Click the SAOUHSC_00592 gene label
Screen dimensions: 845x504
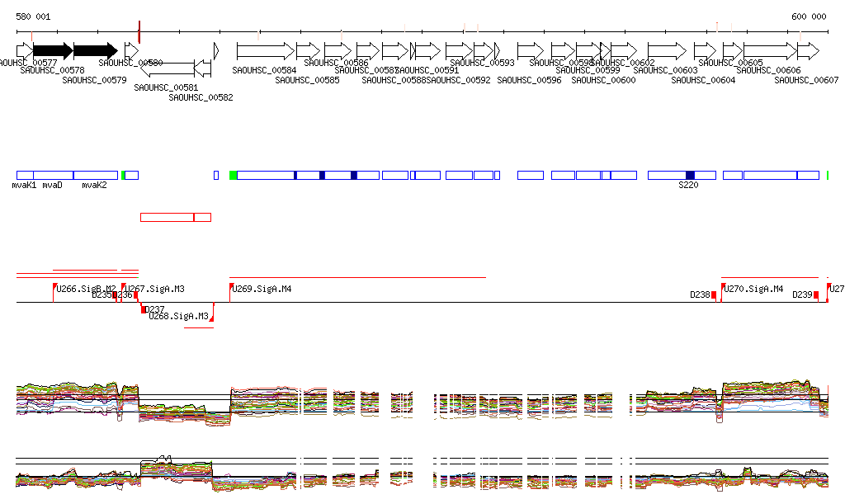coord(459,80)
